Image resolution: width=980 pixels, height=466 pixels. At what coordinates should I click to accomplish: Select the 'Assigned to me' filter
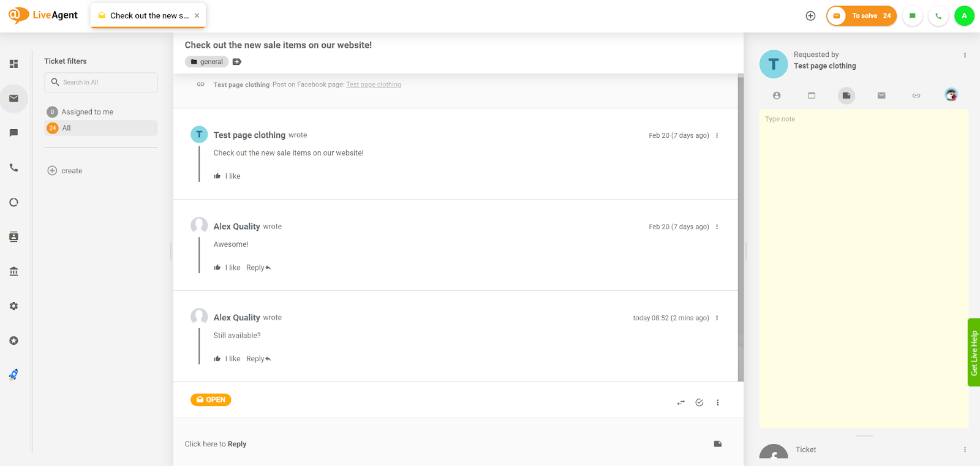(x=87, y=112)
